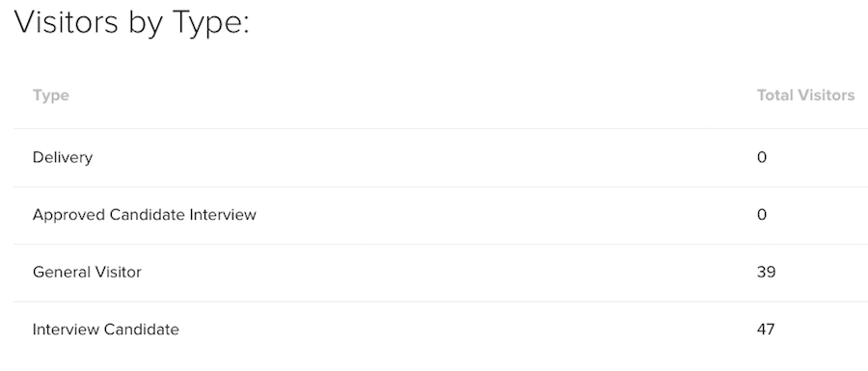Click the Interview Candidate count of 47
This screenshot has height=371, width=868.
(766, 330)
